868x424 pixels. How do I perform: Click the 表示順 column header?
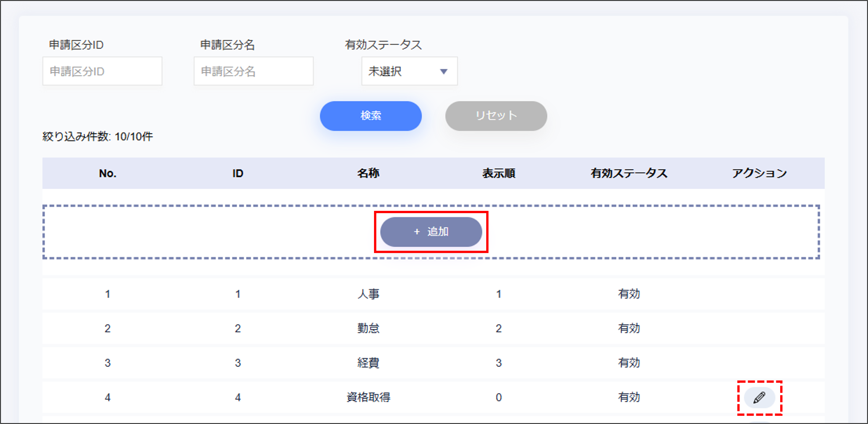(498, 173)
